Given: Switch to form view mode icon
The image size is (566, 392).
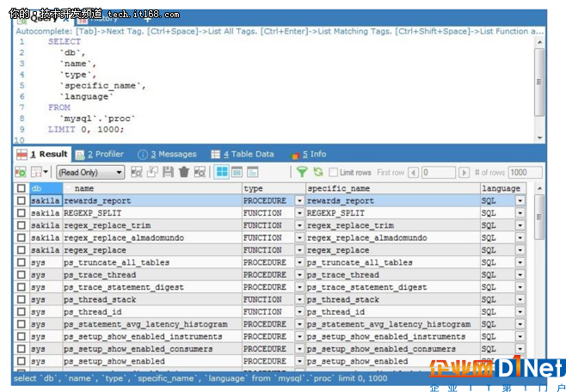Looking at the screenshot, I should point(237,172).
